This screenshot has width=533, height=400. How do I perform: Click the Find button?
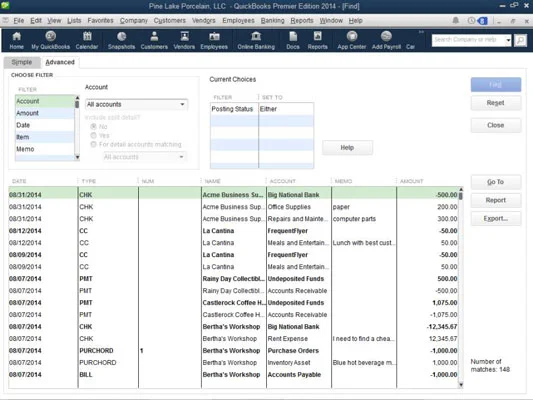(x=496, y=85)
